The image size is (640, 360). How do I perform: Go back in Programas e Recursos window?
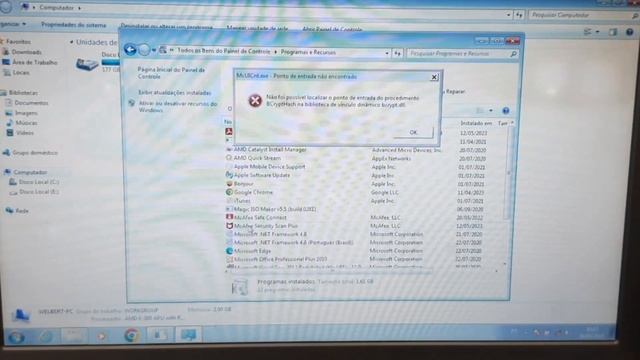pyautogui.click(x=130, y=50)
